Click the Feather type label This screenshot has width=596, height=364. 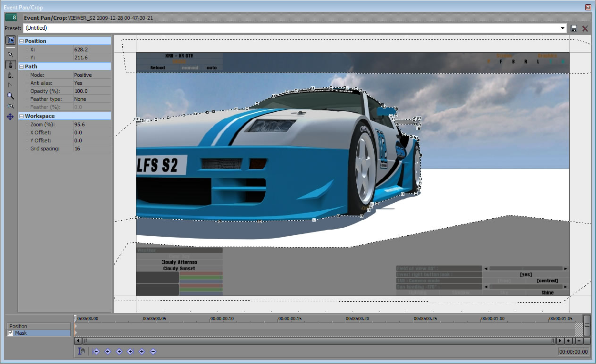[x=46, y=99]
